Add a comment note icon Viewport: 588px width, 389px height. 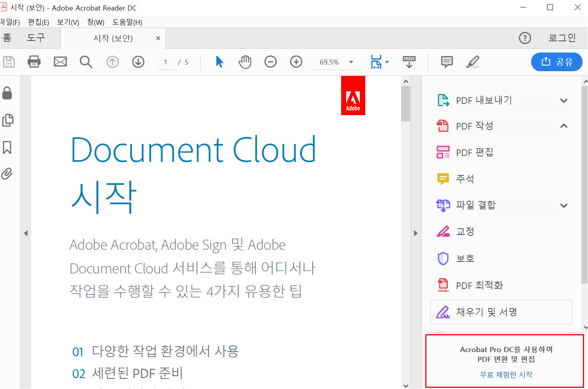coord(447,62)
